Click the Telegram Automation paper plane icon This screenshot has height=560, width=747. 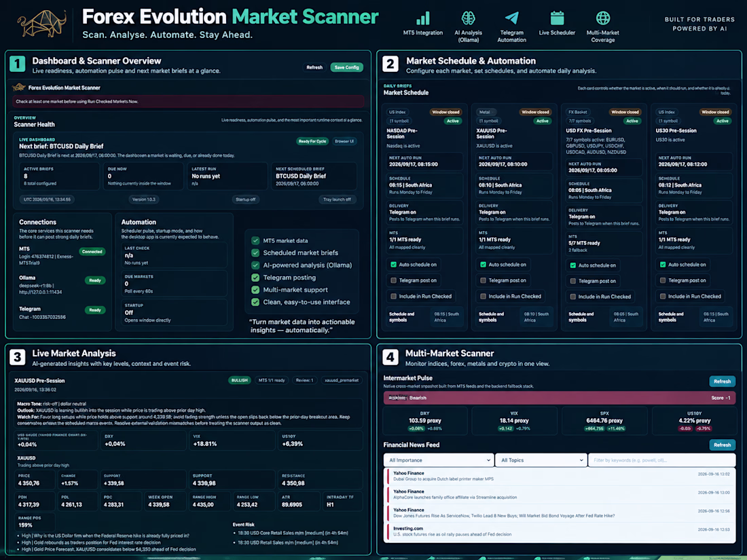tap(511, 18)
